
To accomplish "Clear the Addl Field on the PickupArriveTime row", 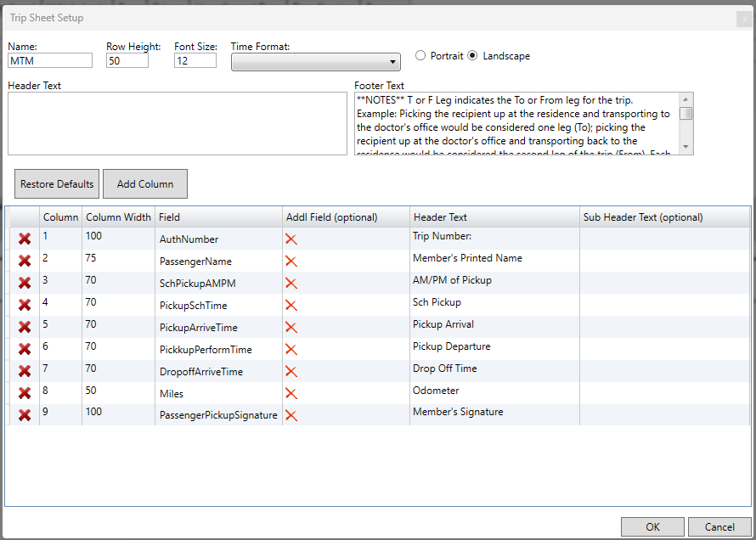I will click(292, 326).
